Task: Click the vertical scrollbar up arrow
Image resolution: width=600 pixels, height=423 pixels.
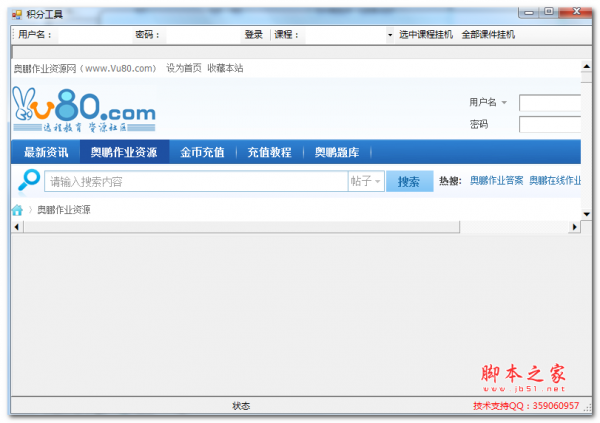Action: pyautogui.click(x=586, y=66)
